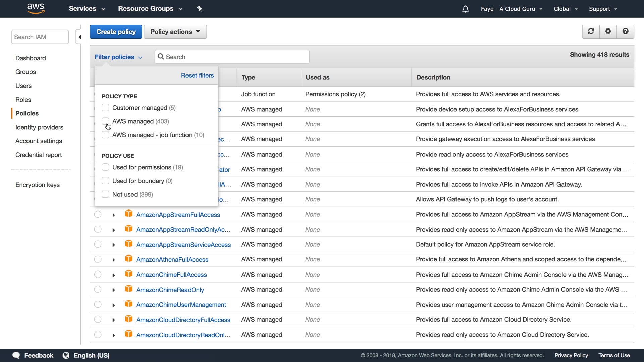This screenshot has width=644, height=362.
Task: Open the notifications bell icon
Action: (x=465, y=9)
